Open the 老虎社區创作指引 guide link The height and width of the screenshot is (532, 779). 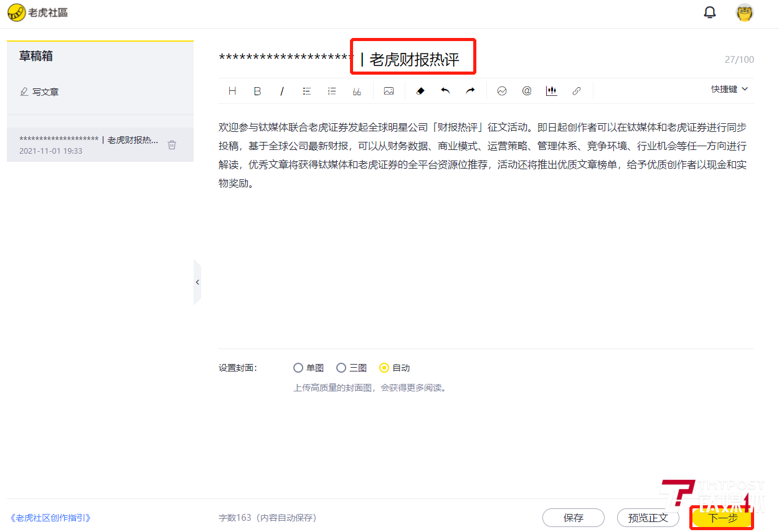click(x=50, y=517)
